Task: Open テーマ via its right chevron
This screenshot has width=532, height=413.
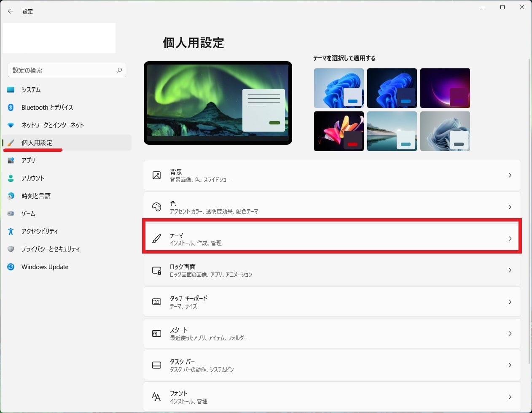Action: click(510, 239)
